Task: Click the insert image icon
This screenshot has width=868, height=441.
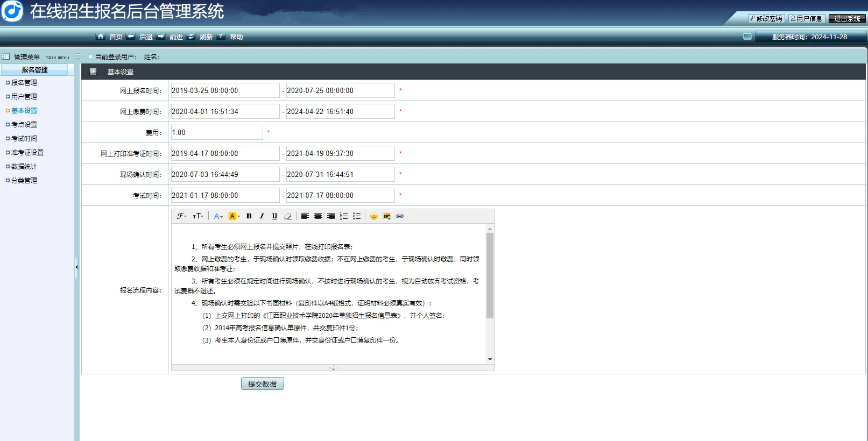Action: pos(386,216)
